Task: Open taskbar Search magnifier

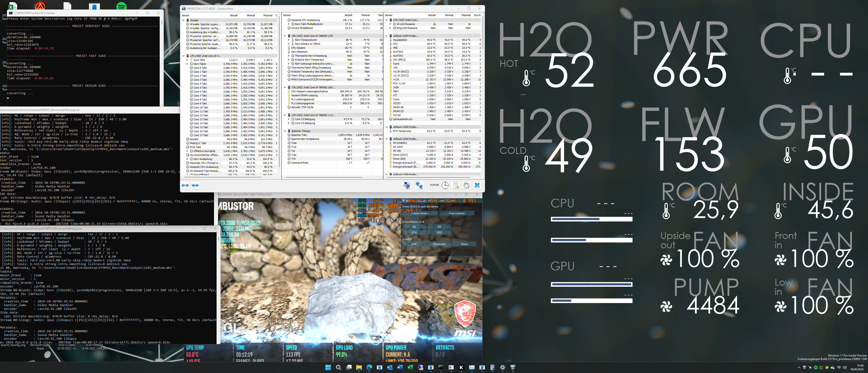Action: coord(338,367)
